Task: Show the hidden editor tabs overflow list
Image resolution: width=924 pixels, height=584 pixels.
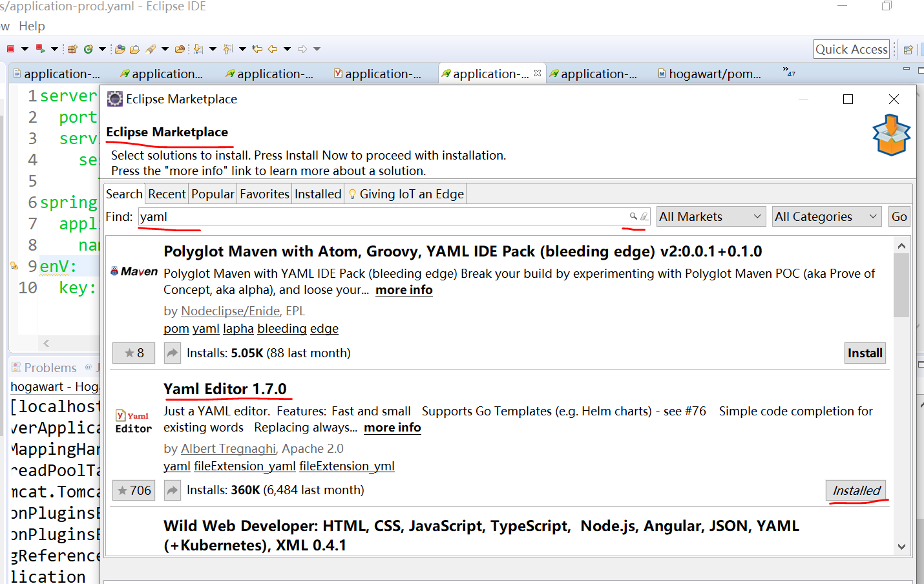Action: (788, 71)
